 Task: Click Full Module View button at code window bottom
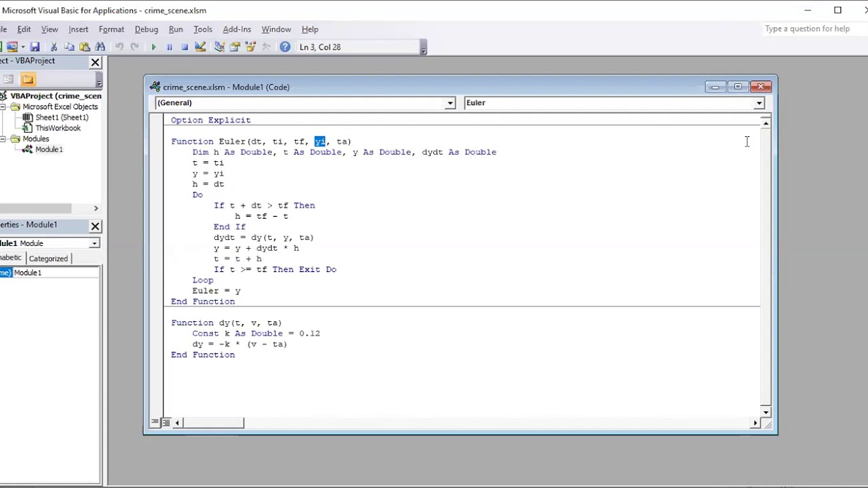click(x=166, y=422)
